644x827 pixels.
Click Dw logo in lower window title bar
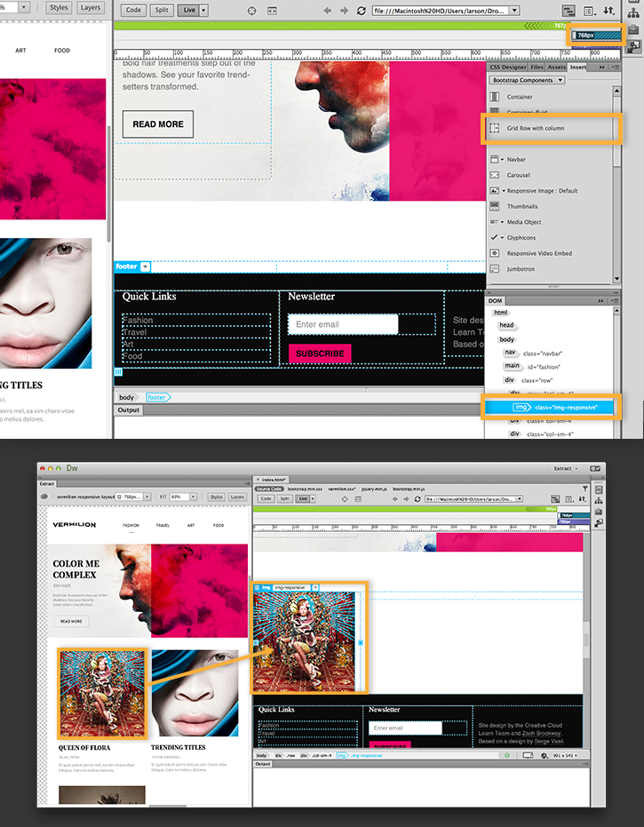(x=72, y=468)
